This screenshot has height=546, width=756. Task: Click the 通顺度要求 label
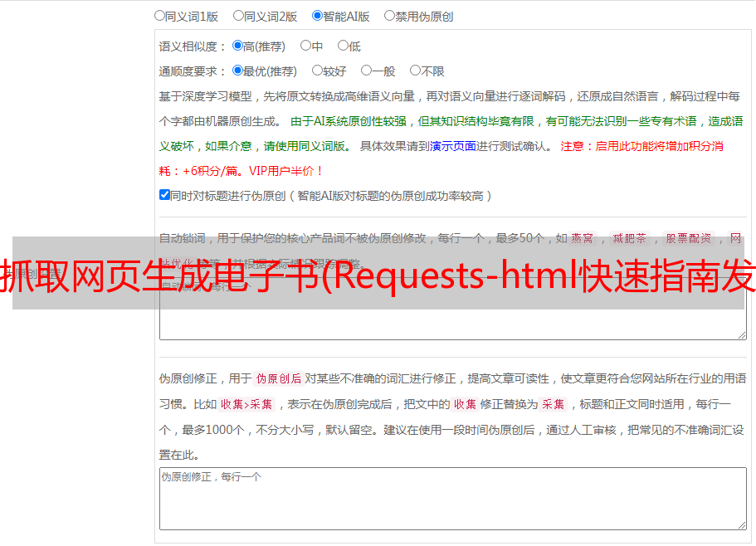188,71
